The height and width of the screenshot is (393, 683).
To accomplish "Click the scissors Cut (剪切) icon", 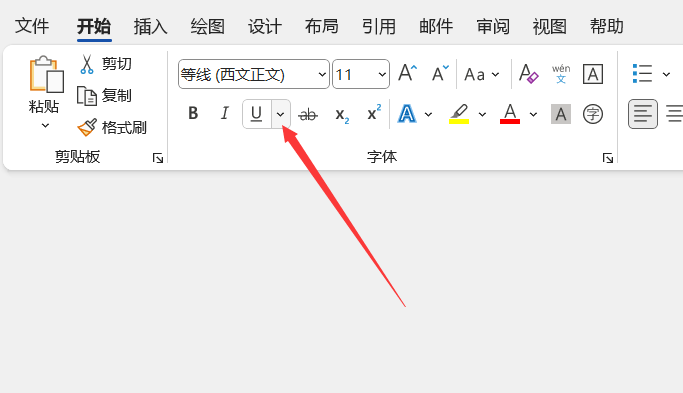I will click(87, 64).
